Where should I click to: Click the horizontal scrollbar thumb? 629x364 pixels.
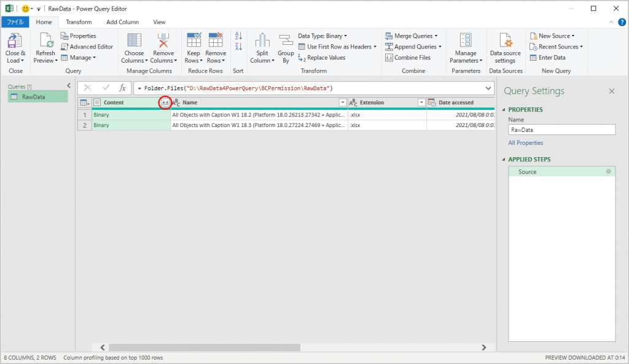[205, 347]
